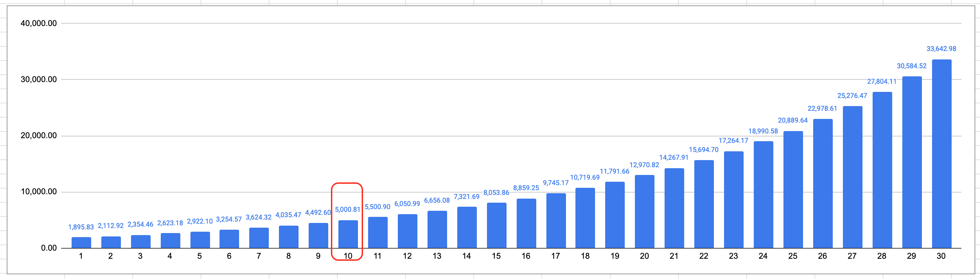Select label 9,745.17
This screenshot has height=279, width=980.
pyautogui.click(x=556, y=183)
